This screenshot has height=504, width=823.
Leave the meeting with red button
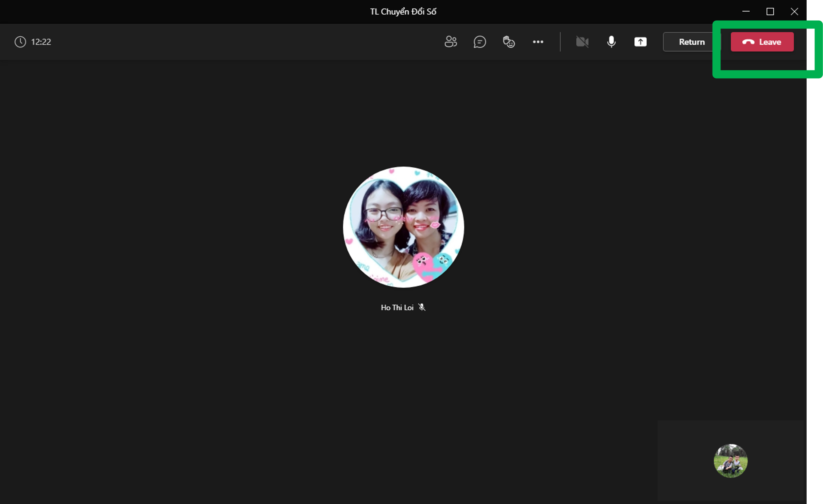762,42
